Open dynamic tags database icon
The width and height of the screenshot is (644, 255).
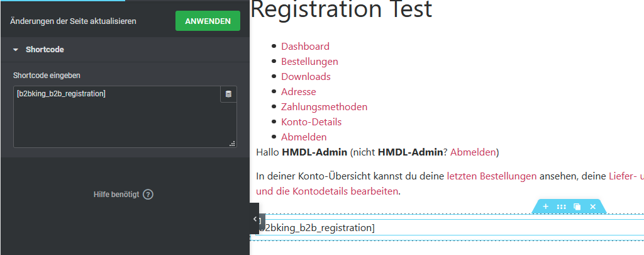[228, 94]
